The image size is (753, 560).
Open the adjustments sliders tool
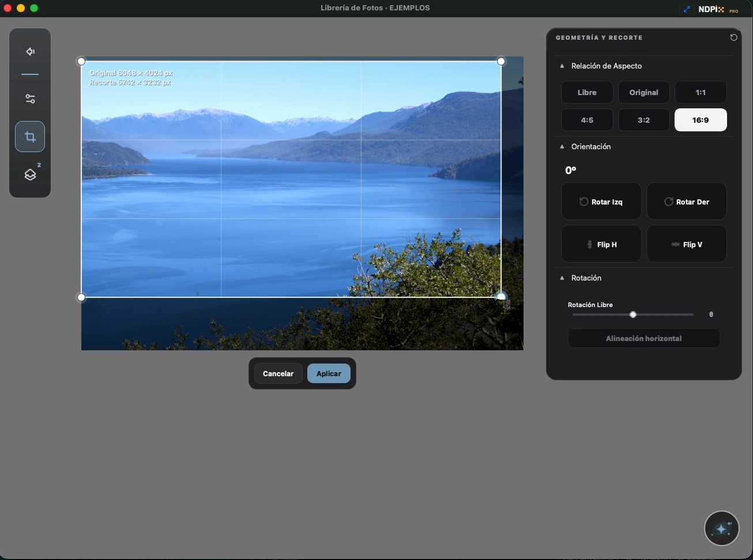coord(31,99)
